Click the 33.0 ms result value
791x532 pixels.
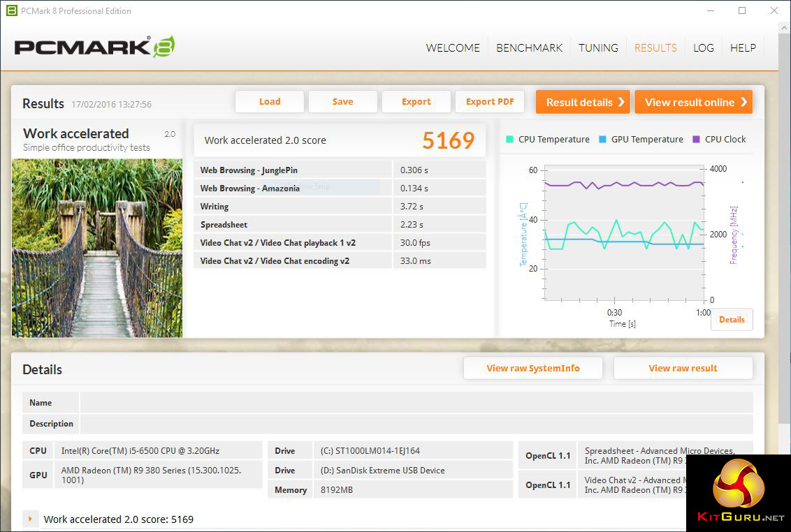[x=416, y=261]
